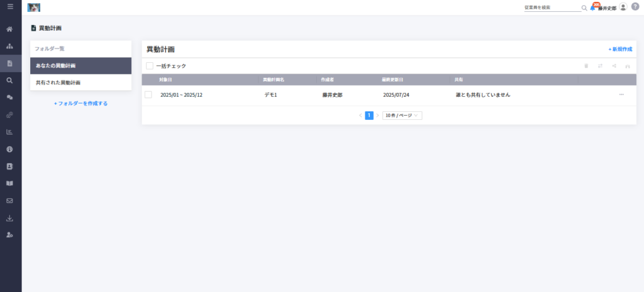Check the box for the デモ1 row
This screenshot has height=292, width=644.
click(x=148, y=95)
